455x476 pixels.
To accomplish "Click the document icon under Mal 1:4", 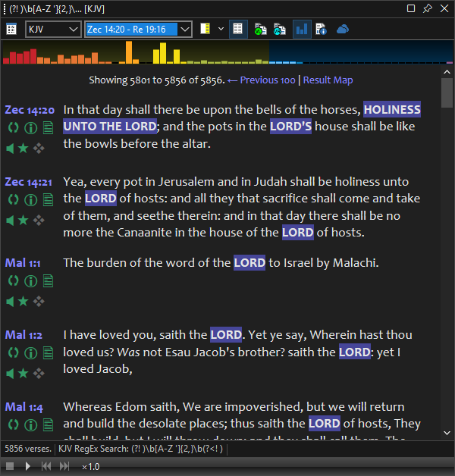I will [x=48, y=424].
